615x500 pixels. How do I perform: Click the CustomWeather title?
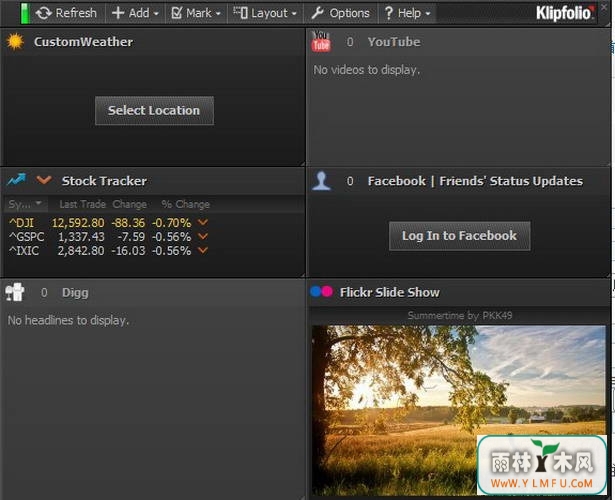83,42
